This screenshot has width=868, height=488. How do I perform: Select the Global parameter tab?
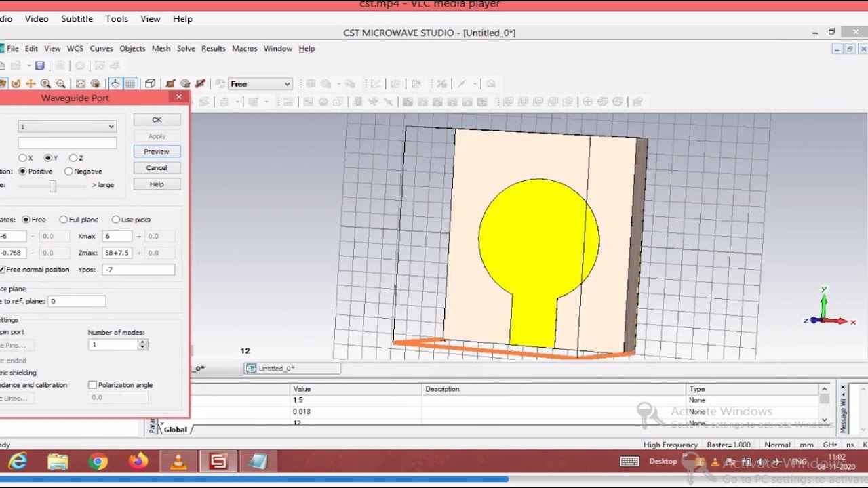(x=175, y=430)
